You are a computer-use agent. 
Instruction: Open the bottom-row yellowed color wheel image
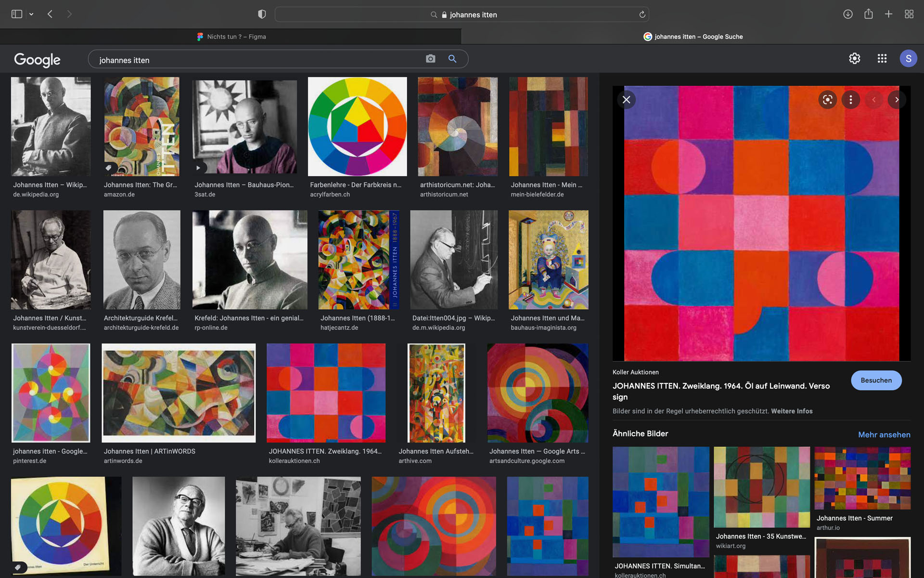coord(66,526)
